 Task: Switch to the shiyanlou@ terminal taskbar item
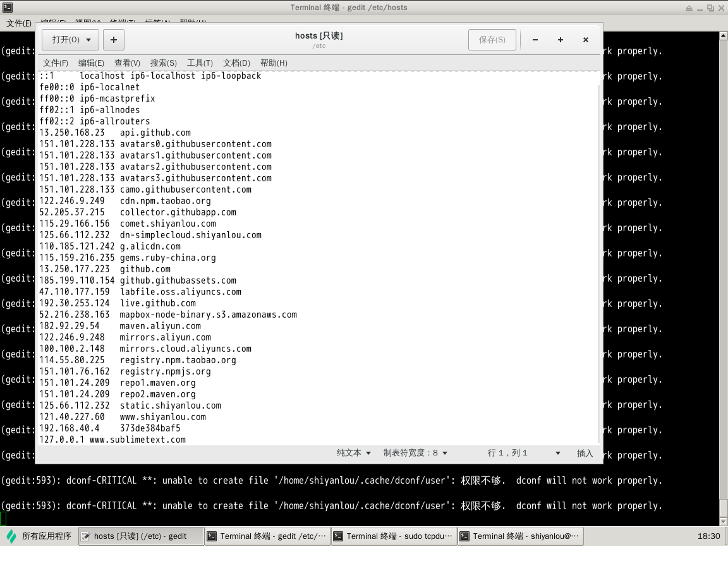tap(519, 536)
